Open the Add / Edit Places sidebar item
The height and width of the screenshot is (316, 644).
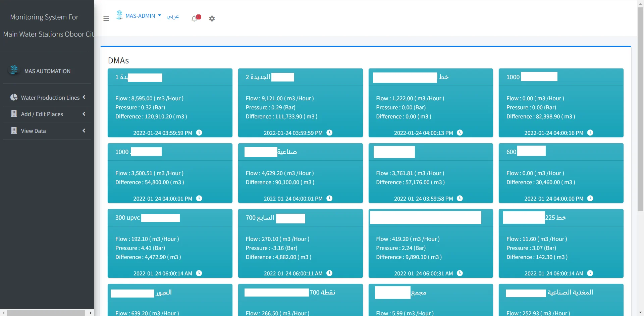[x=47, y=114]
